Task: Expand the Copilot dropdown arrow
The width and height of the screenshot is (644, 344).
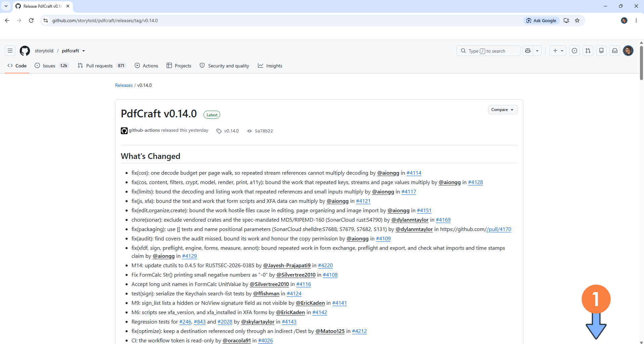Action: (537, 51)
